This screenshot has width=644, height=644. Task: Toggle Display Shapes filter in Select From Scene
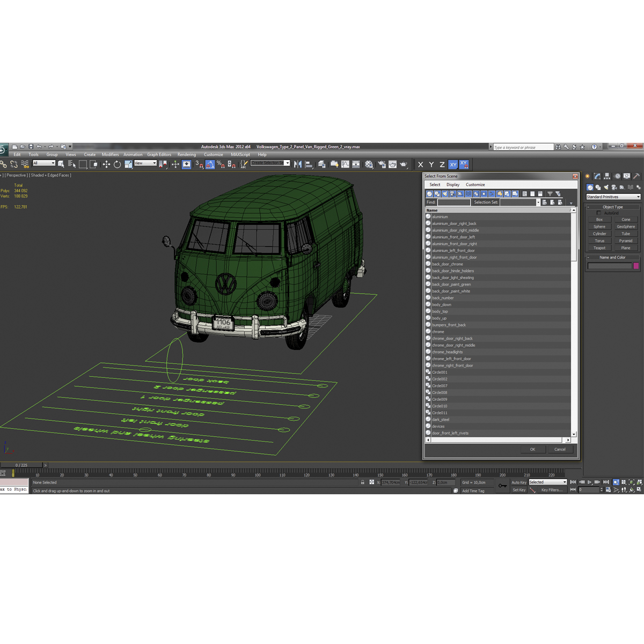[437, 194]
